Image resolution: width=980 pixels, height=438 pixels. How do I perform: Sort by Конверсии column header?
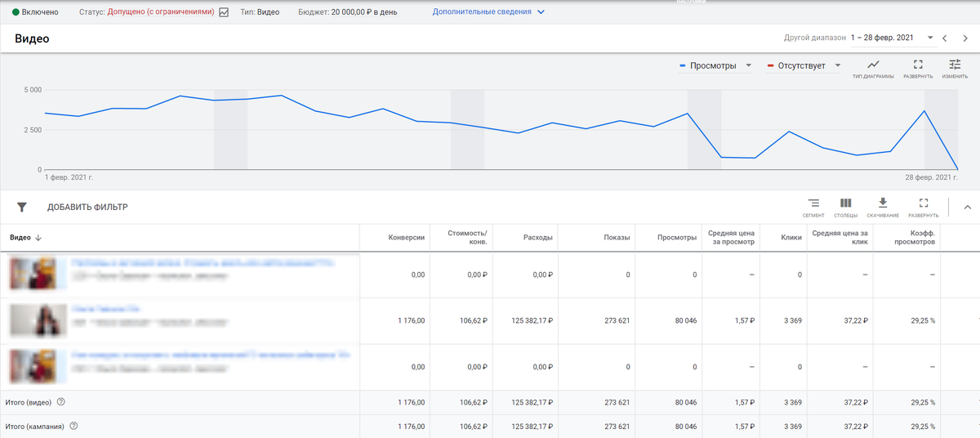tap(407, 238)
